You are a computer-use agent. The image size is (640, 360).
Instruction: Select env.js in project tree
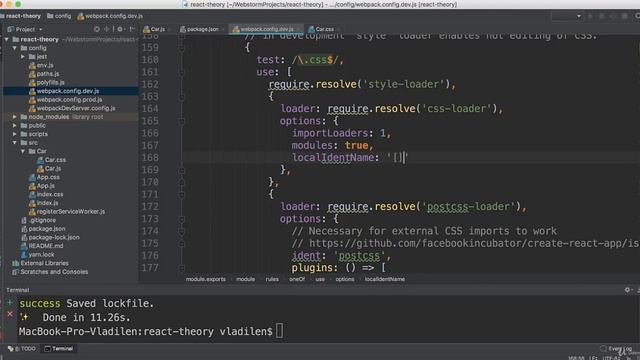pyautogui.click(x=41, y=65)
